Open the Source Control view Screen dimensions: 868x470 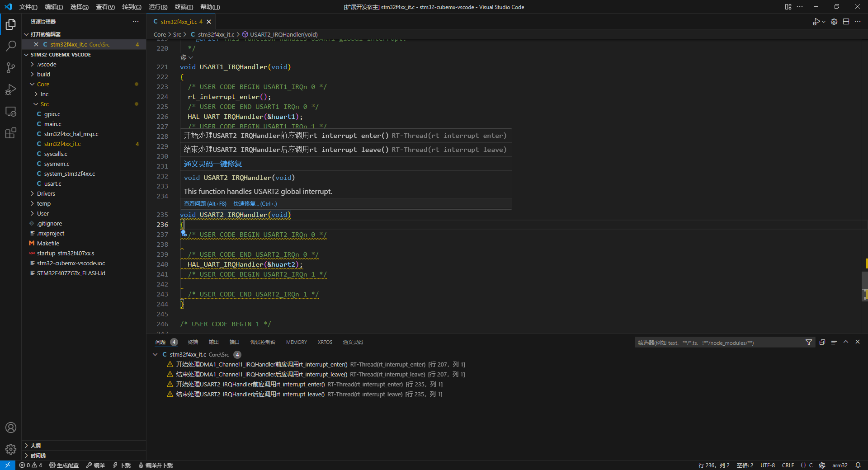(11, 68)
